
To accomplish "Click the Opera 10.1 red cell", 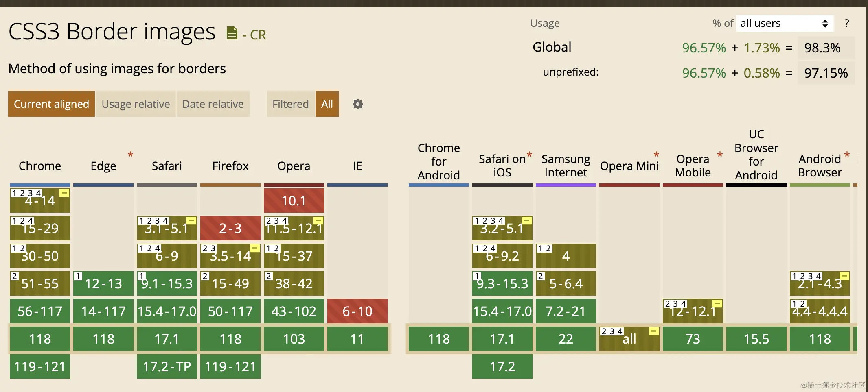I will 294,200.
